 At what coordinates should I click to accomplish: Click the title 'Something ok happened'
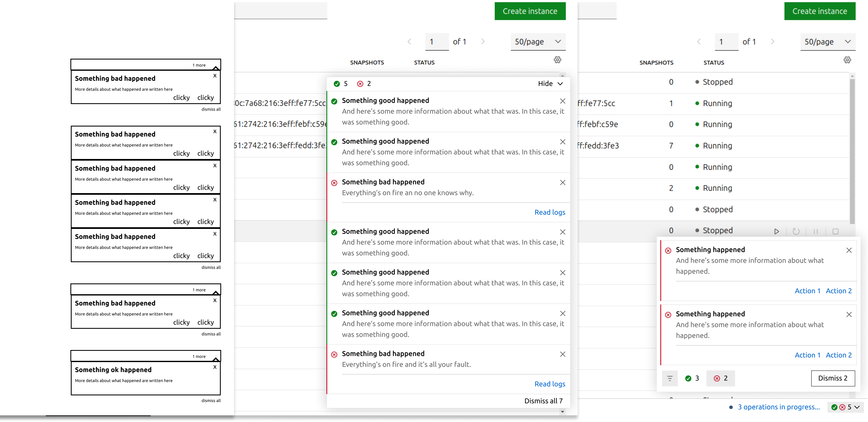click(x=113, y=370)
